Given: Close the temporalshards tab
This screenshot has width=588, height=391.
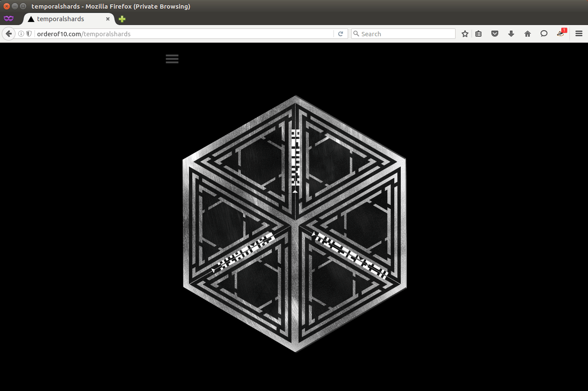Looking at the screenshot, I should click(108, 19).
